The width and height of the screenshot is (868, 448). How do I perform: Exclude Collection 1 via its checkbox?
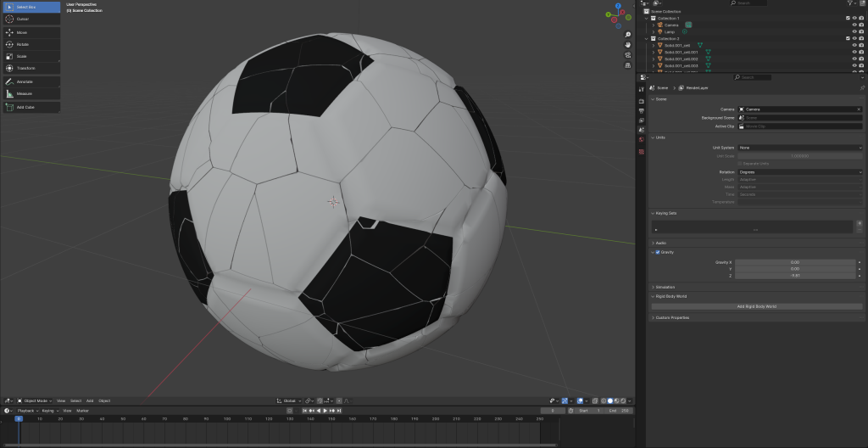(x=848, y=18)
